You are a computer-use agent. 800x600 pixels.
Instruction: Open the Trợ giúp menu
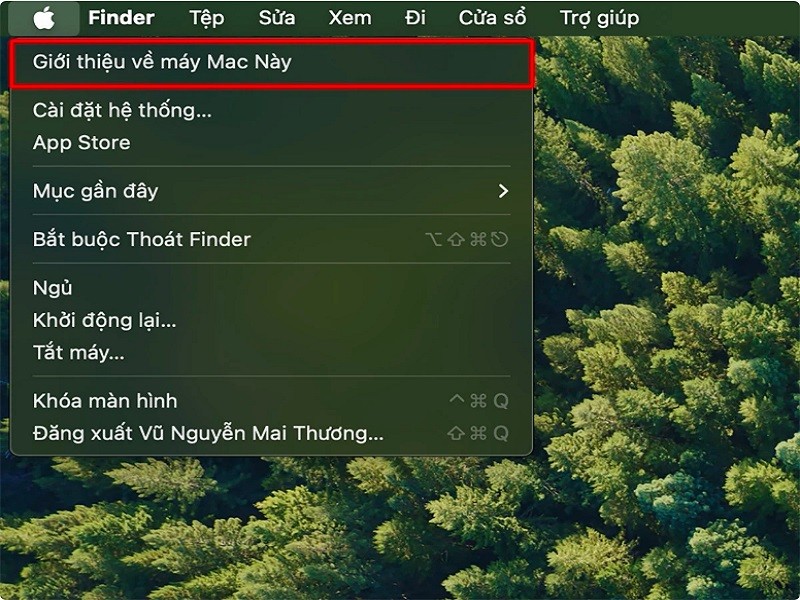(599, 18)
